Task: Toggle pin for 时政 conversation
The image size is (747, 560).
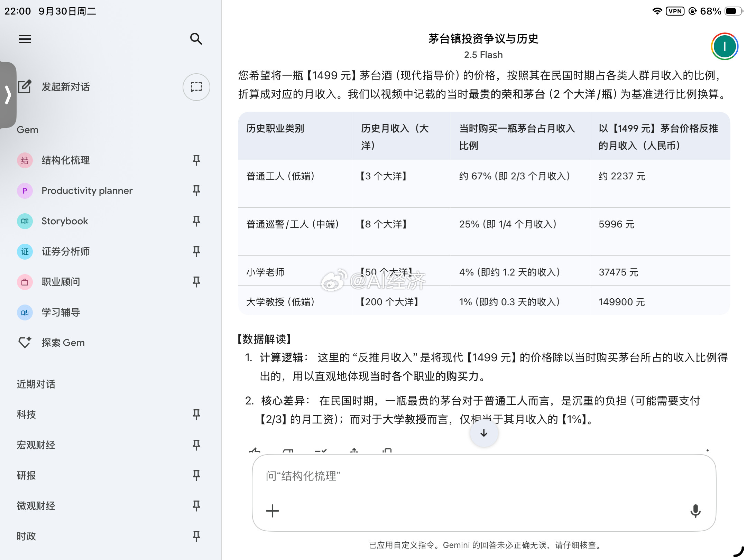Action: pos(196,536)
